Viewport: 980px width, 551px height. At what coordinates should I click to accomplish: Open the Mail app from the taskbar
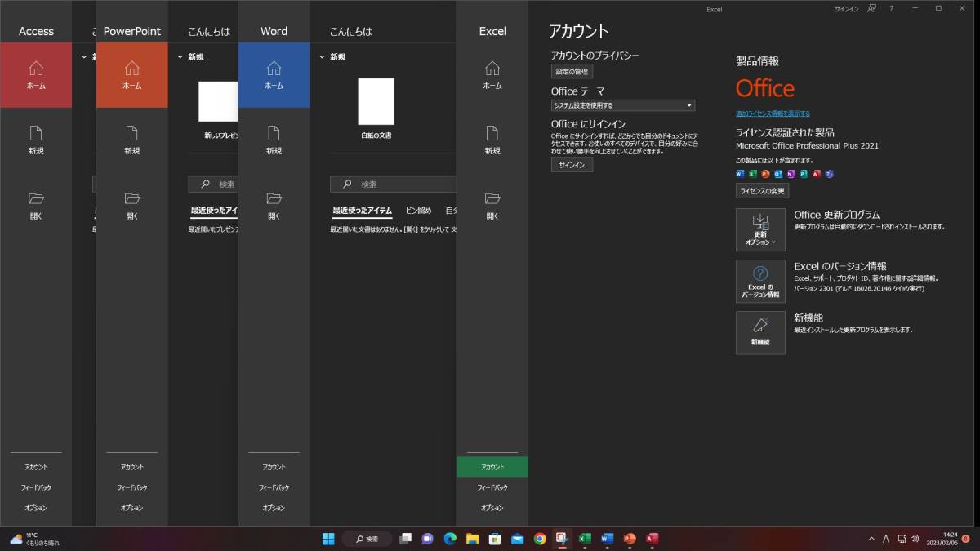[x=517, y=539]
